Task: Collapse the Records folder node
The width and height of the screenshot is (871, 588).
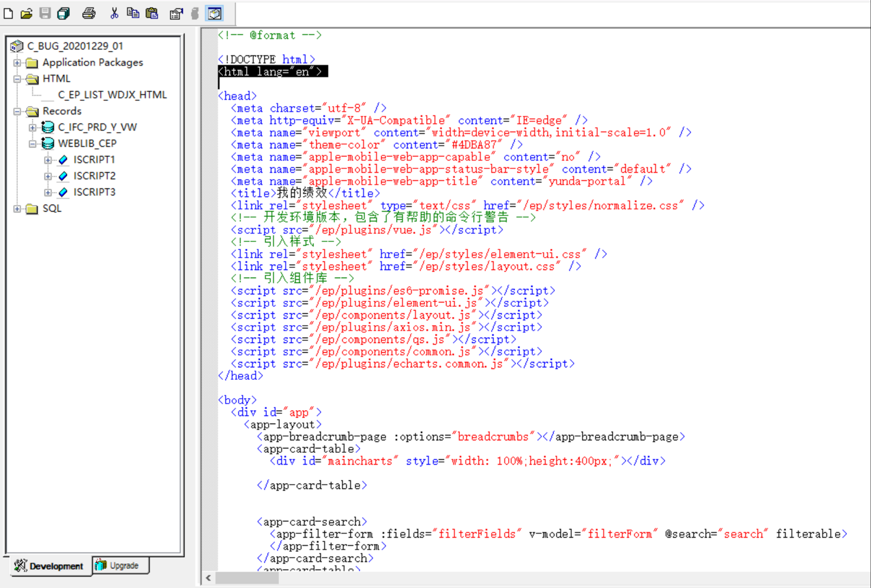Action: click(x=17, y=112)
